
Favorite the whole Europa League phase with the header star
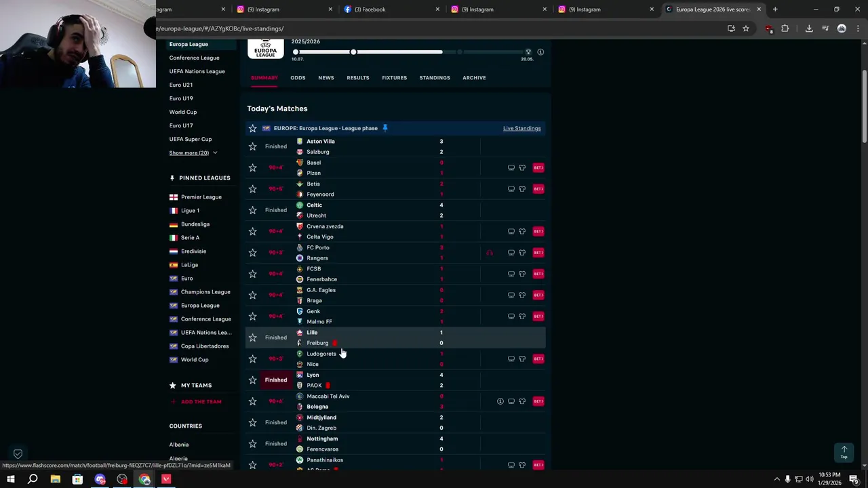(252, 128)
